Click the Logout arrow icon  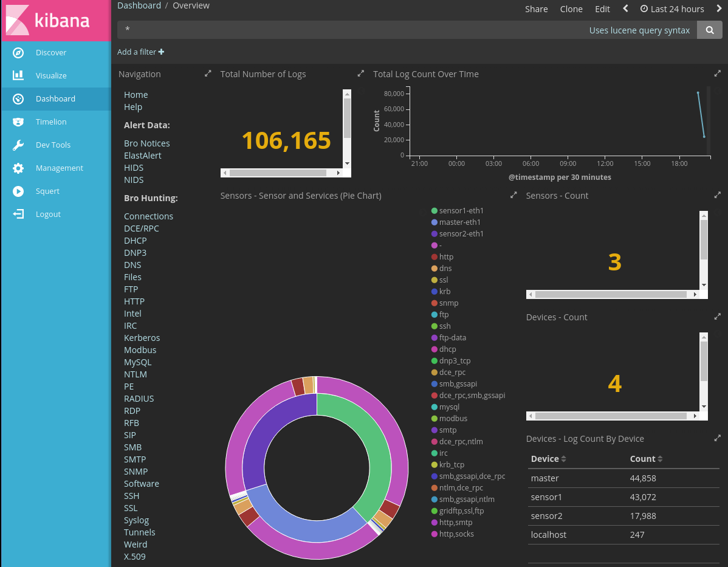tap(18, 214)
